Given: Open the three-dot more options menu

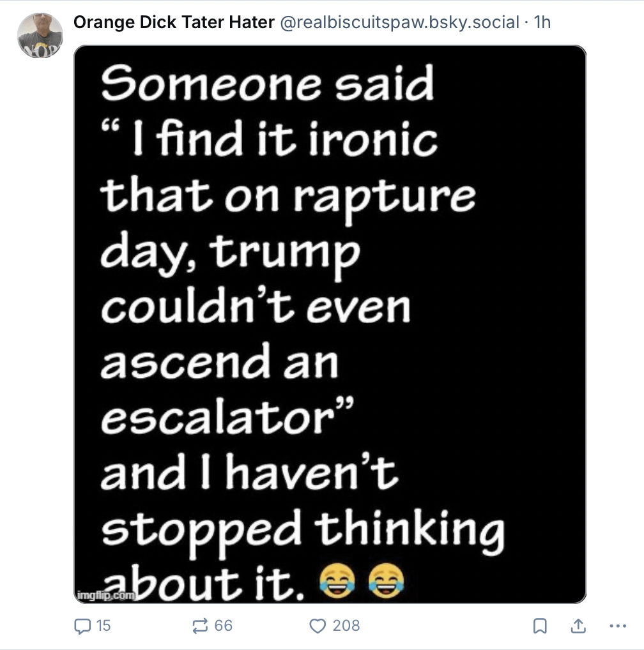Looking at the screenshot, I should [618, 626].
